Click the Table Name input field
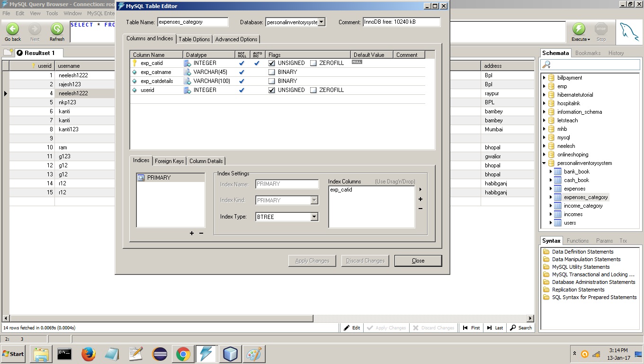 [x=193, y=22]
